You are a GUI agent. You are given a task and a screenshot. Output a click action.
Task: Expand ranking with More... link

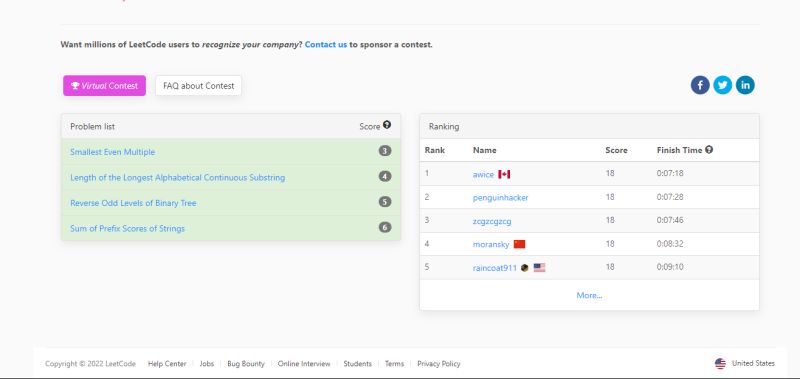589,295
